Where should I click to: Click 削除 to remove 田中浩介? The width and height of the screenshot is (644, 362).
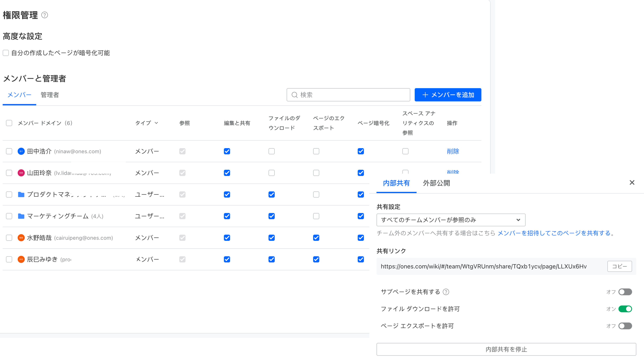pyautogui.click(x=453, y=151)
